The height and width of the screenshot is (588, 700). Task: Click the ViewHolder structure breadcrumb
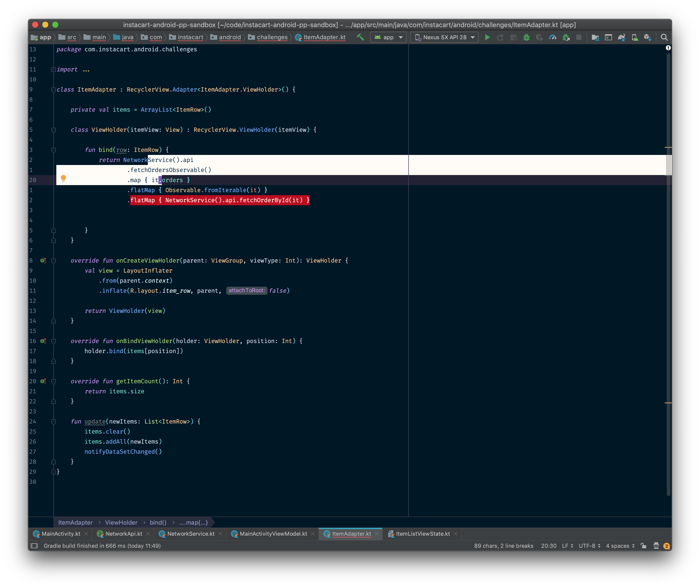(121, 522)
